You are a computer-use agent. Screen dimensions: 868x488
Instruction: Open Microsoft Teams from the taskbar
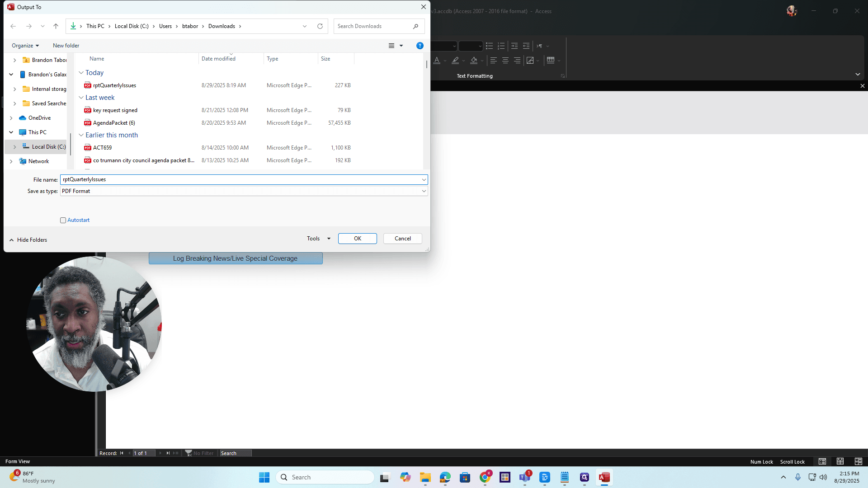[525, 477]
